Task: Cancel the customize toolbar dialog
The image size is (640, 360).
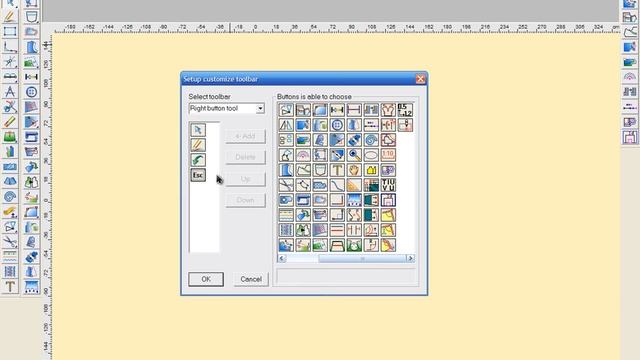Action: 251,279
